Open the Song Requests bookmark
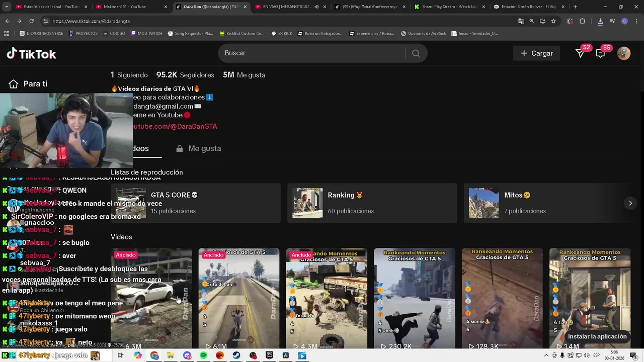This screenshot has width=644, height=362. tap(190, 33)
